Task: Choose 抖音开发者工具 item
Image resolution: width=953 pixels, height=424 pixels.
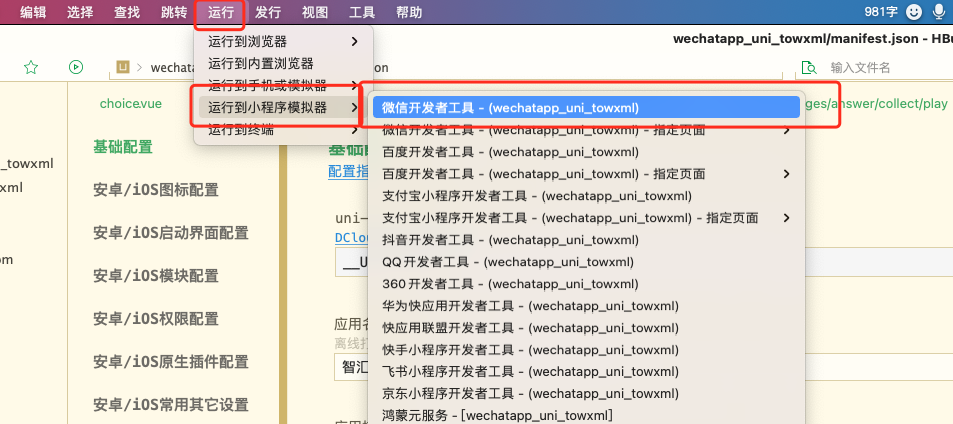Action: (x=587, y=240)
